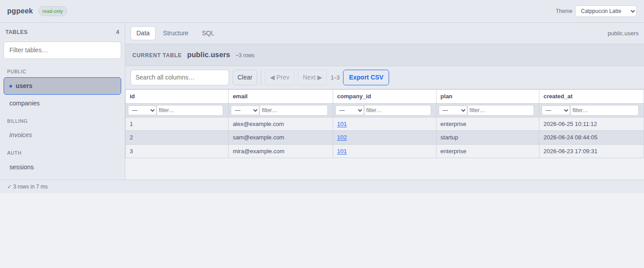Click id cell 3 in mira's row
644x268 pixels.
point(177,151)
